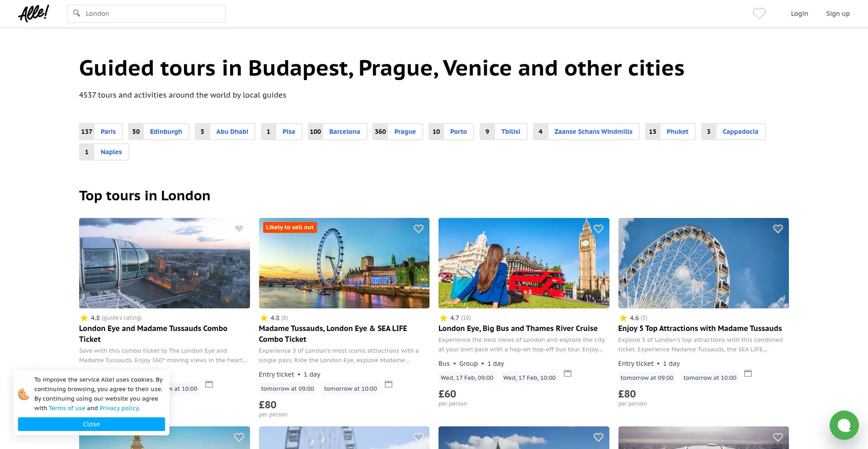Close the cookie notice

point(91,424)
